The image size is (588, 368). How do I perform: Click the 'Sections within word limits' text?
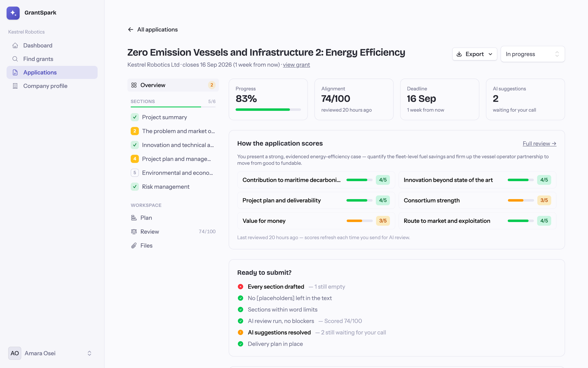[283, 310]
